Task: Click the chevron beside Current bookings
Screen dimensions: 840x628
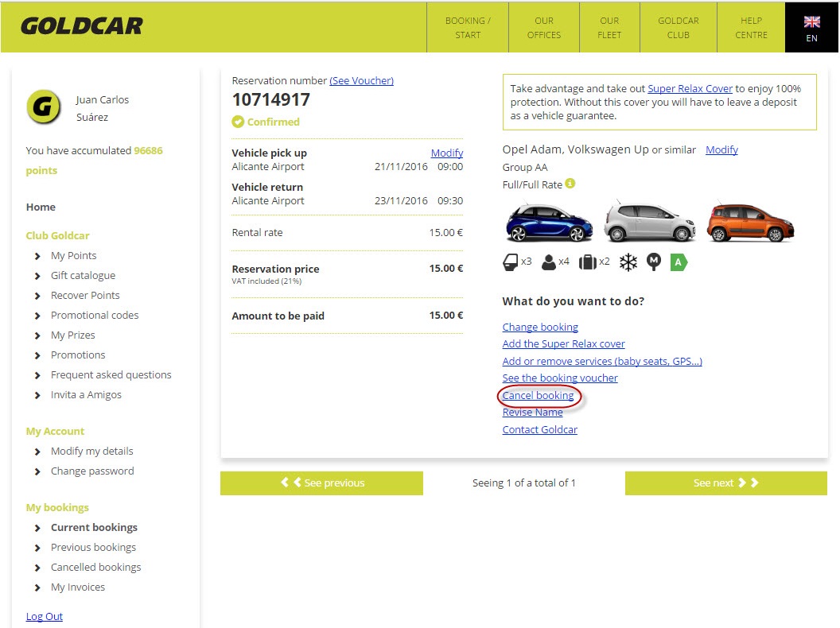Action: coord(37,528)
